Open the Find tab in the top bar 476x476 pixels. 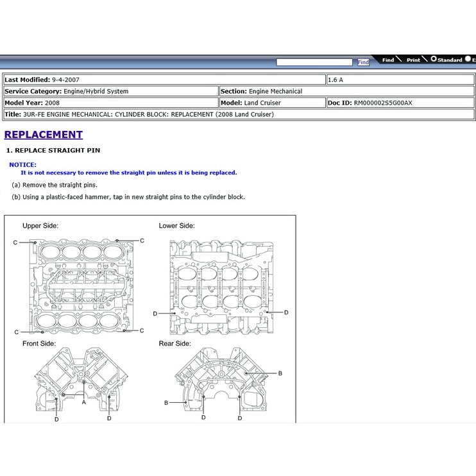pos(388,60)
